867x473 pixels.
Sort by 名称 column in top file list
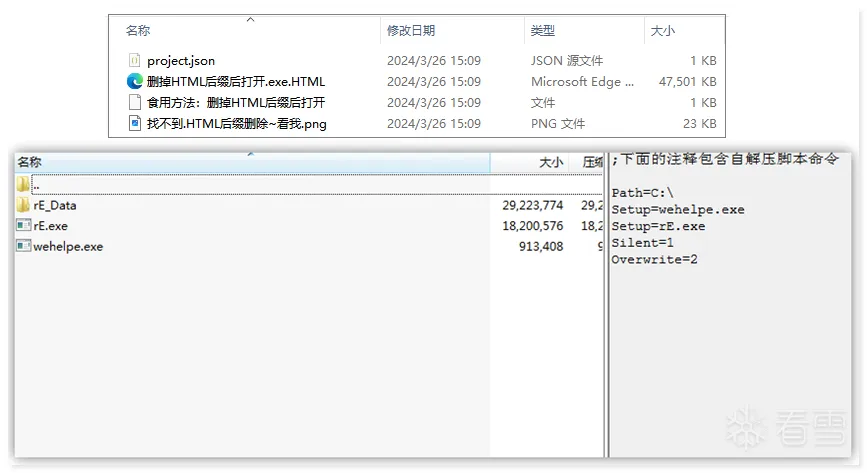click(138, 31)
